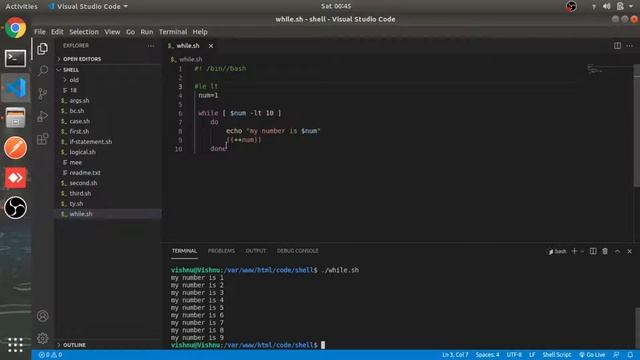Open the Edit menu
Screen dimensions: 640x360
57,32
